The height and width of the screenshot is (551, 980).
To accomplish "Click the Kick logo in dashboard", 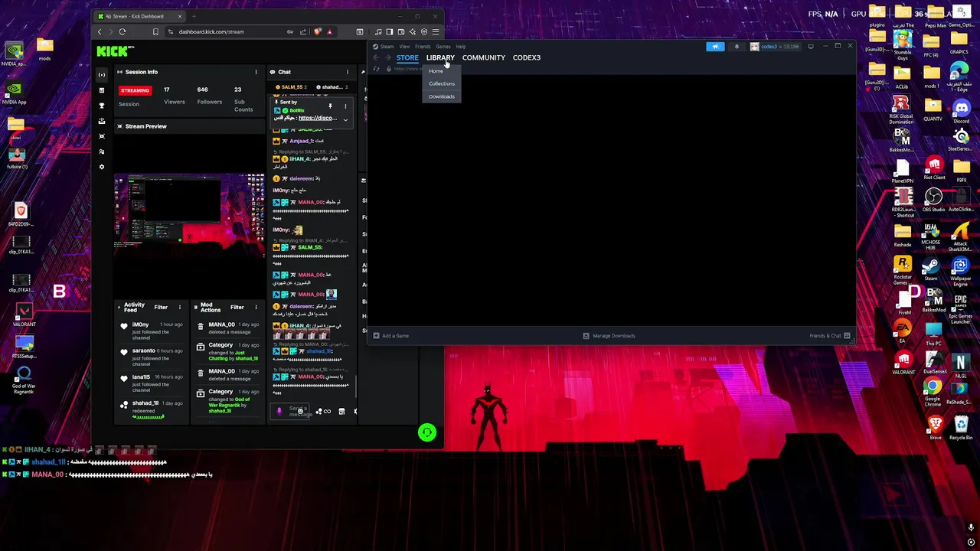I will pyautogui.click(x=115, y=51).
